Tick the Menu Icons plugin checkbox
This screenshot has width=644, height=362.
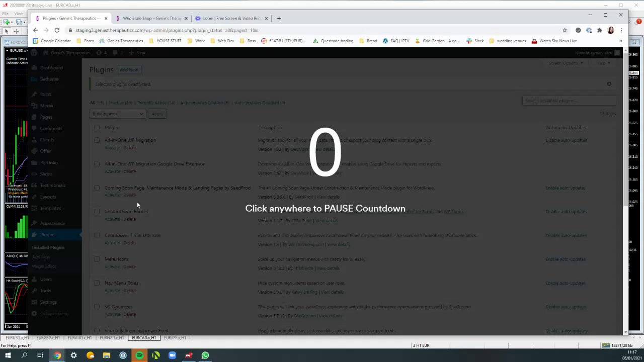(x=97, y=259)
